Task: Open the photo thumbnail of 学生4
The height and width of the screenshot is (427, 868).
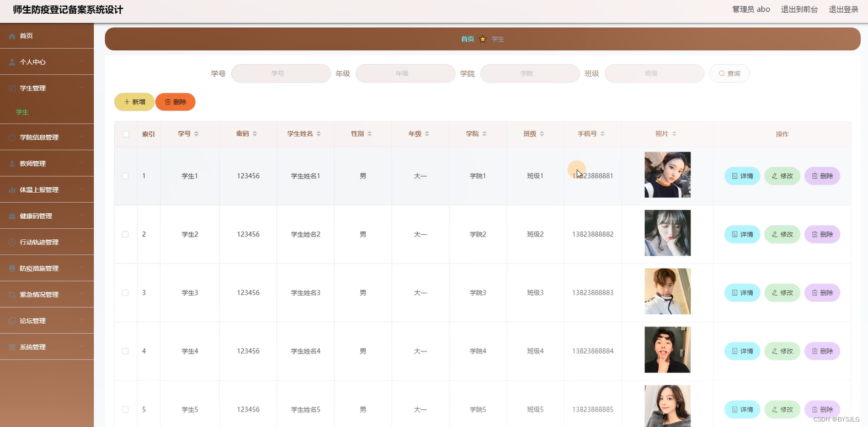Action: coord(668,350)
